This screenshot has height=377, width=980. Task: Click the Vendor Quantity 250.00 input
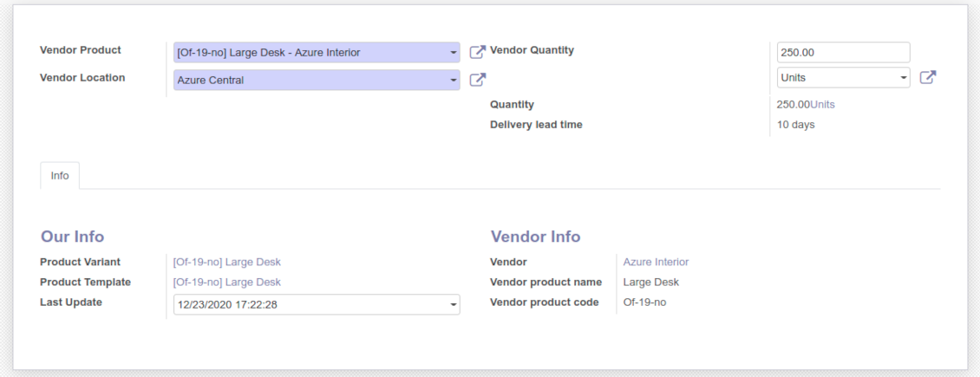click(843, 53)
